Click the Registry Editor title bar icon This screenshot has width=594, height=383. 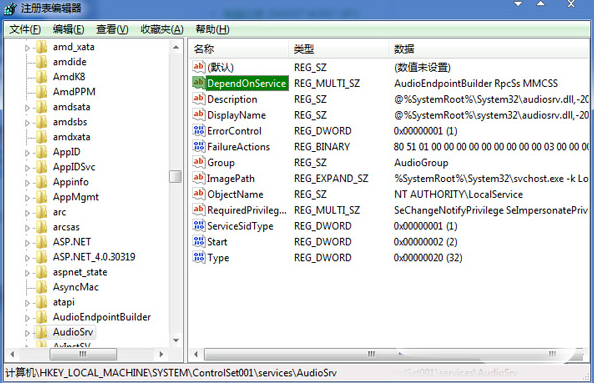10,8
